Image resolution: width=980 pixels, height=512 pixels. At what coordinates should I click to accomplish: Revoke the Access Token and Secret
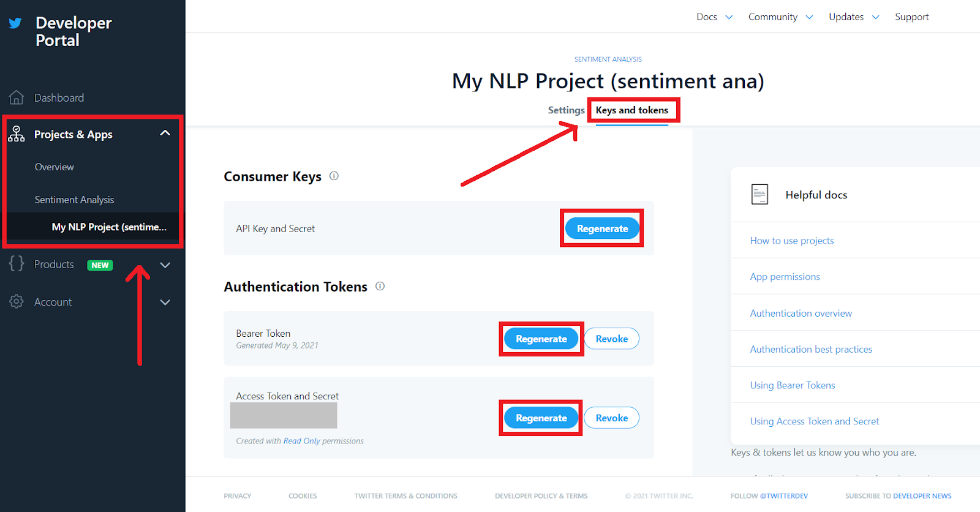pyautogui.click(x=612, y=418)
